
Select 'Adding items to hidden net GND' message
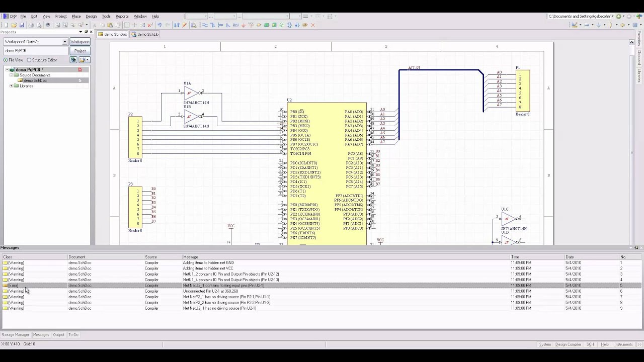click(208, 262)
